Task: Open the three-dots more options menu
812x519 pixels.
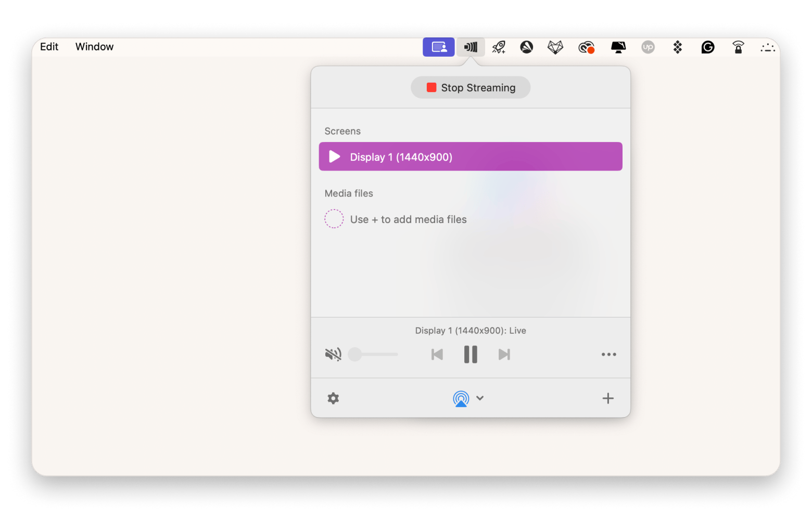Action: click(x=608, y=355)
